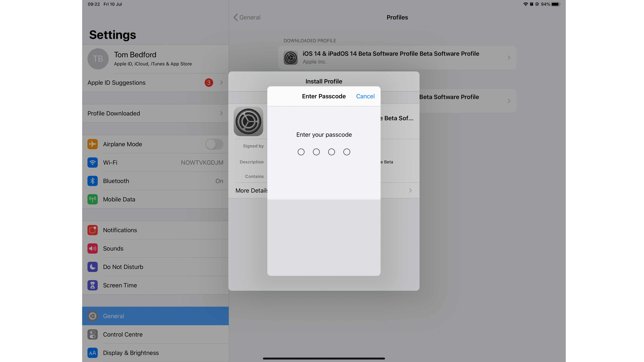Click the battery status bar icon
The width and height of the screenshot is (644, 362).
pyautogui.click(x=555, y=4)
